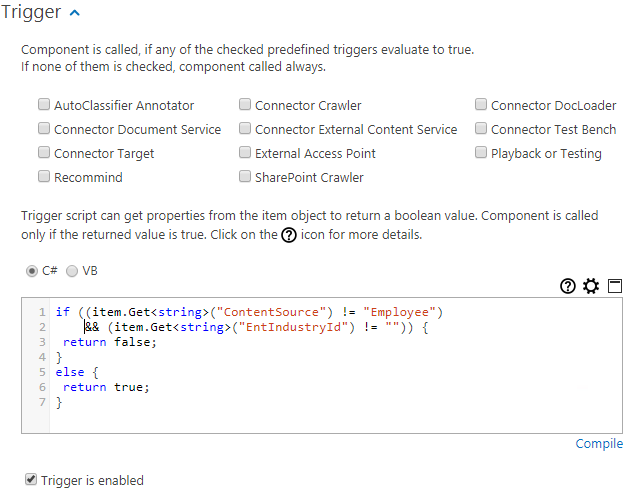Open script editor settings gear icon

tap(591, 287)
